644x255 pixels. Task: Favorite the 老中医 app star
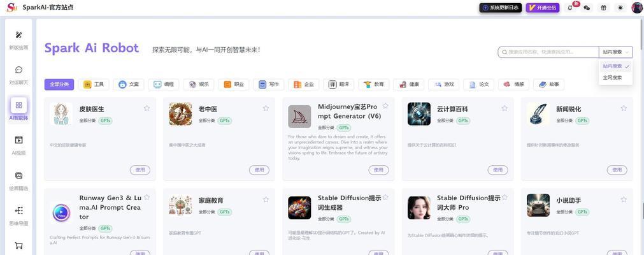[266, 108]
